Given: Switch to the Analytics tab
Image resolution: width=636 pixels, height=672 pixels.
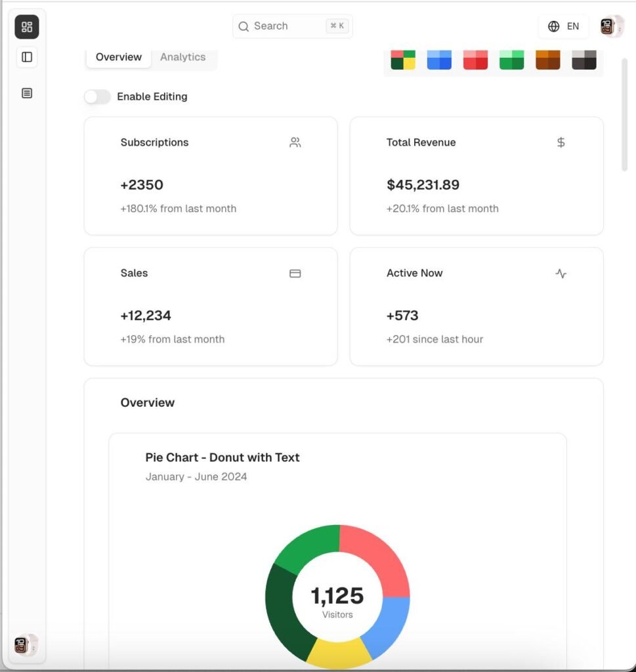Looking at the screenshot, I should [182, 57].
